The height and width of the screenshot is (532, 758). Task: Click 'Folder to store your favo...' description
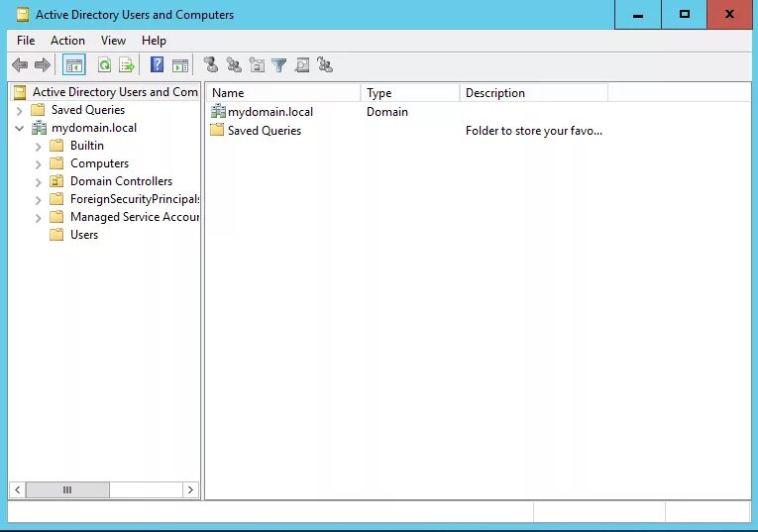(534, 131)
